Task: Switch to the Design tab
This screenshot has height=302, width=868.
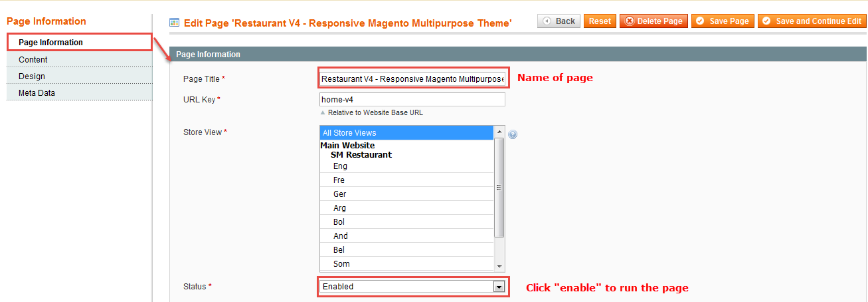Action: tap(80, 76)
